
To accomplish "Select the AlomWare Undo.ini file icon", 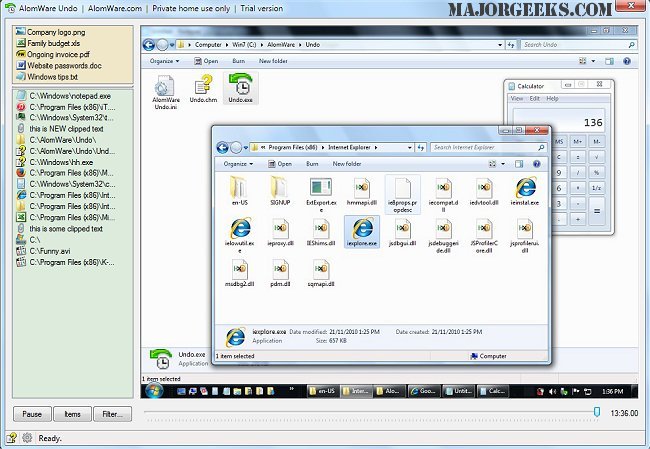I will (x=165, y=92).
